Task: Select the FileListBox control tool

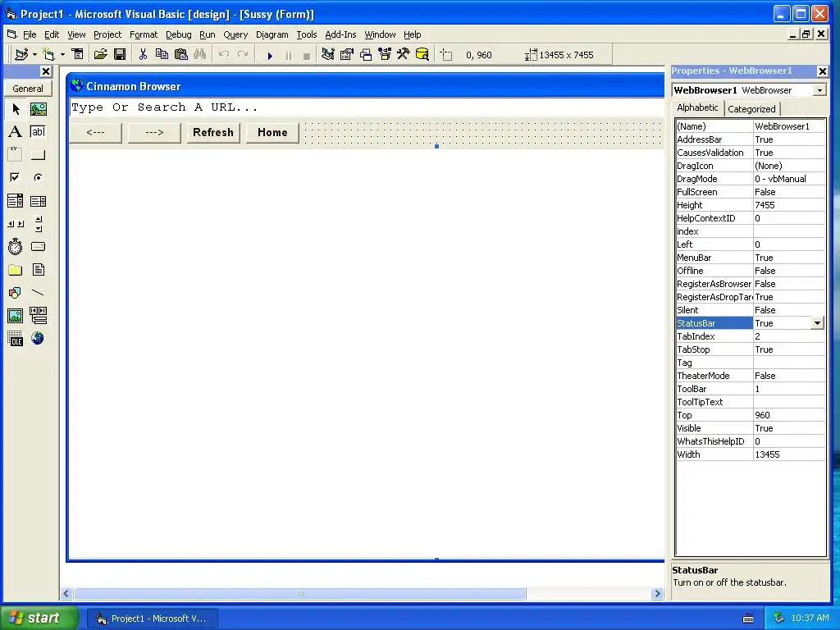Action: (x=38, y=269)
